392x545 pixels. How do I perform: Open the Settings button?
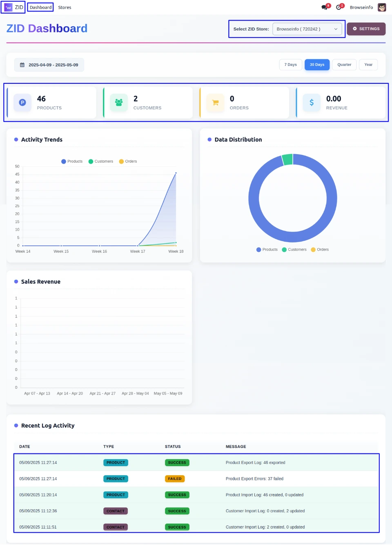(x=366, y=29)
